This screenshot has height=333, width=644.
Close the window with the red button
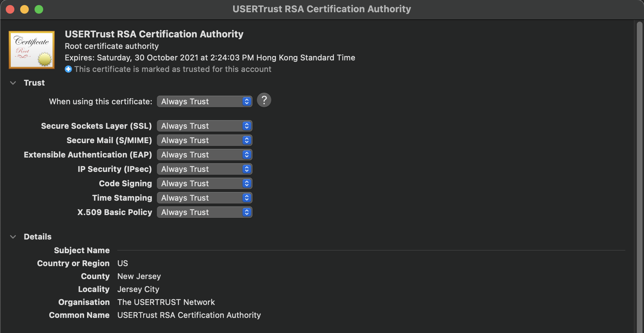tap(10, 9)
